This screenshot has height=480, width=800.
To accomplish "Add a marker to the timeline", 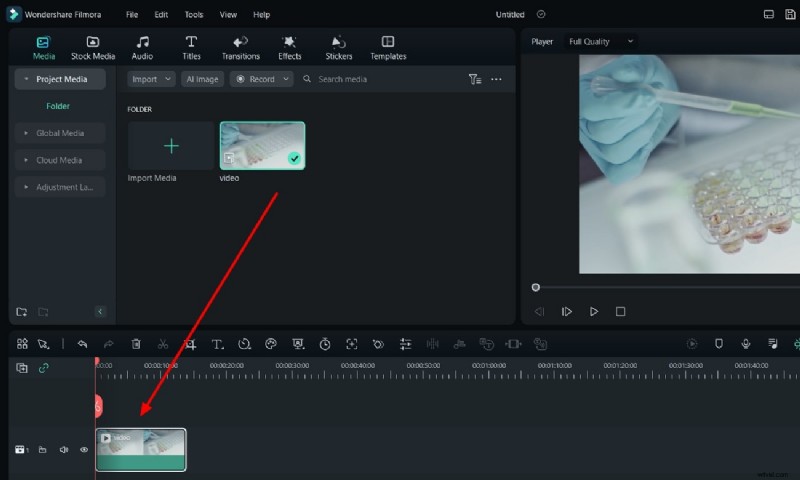I will tap(719, 344).
